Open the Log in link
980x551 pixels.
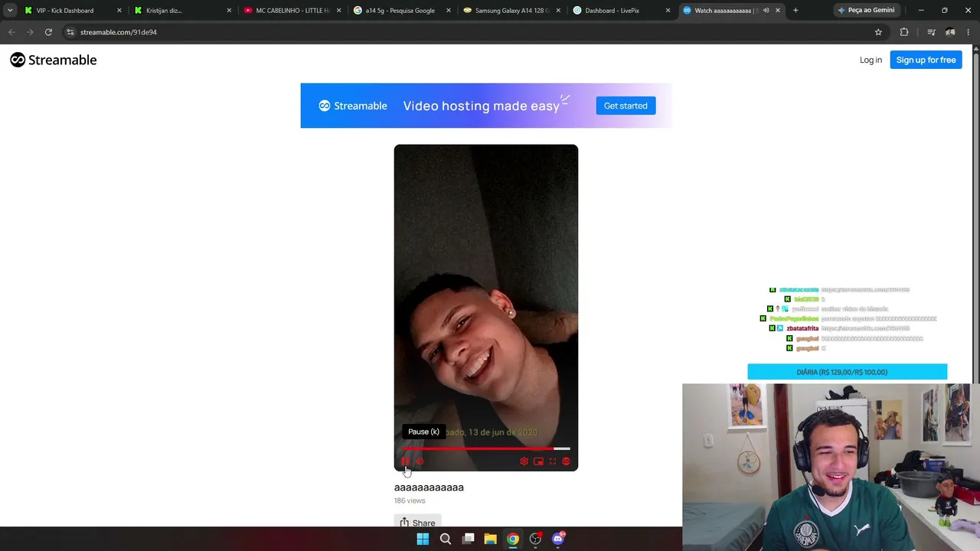click(x=871, y=60)
